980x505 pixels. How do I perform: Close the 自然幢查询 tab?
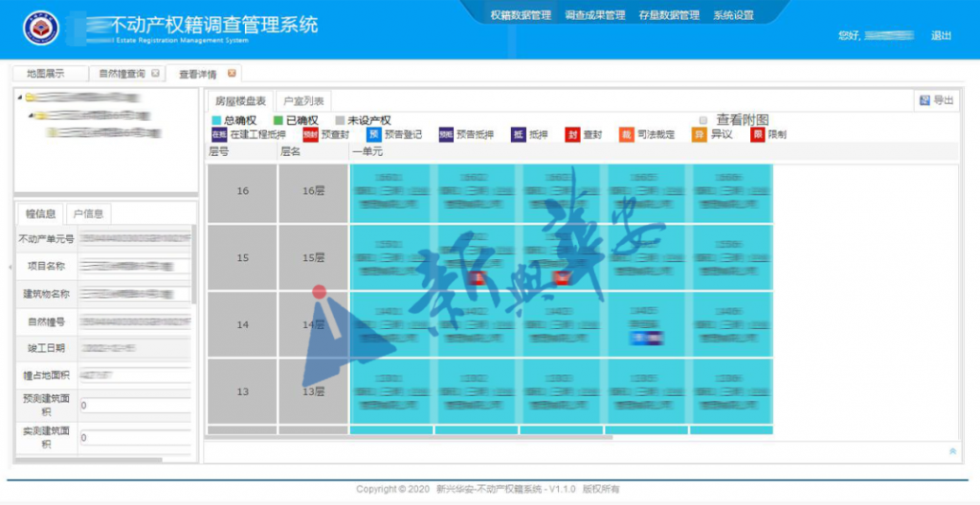tap(155, 74)
